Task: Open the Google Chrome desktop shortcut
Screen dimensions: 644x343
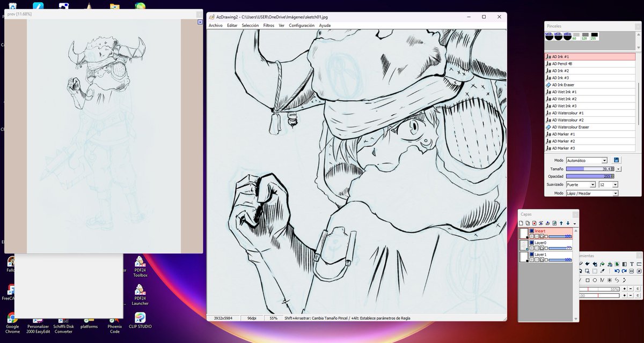Action: (12, 323)
